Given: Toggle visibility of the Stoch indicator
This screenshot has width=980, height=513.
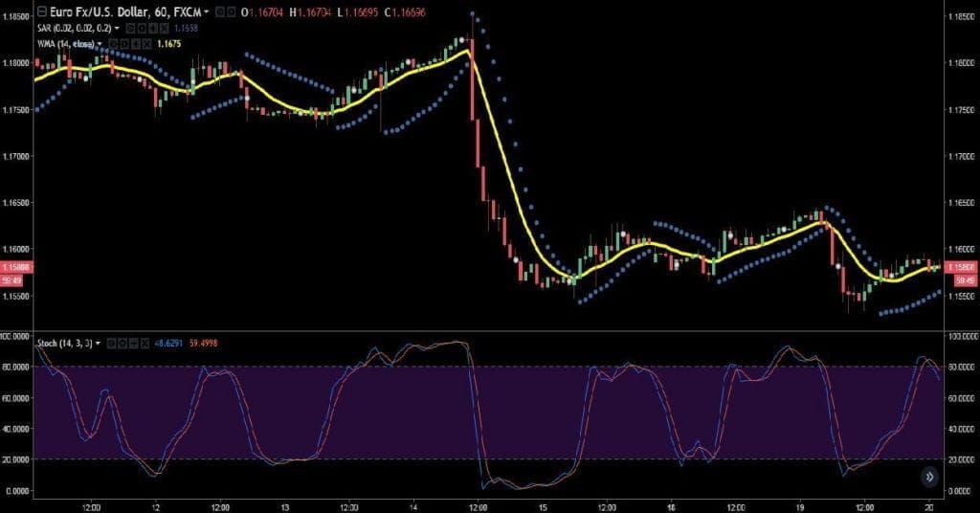Looking at the screenshot, I should [x=111, y=343].
